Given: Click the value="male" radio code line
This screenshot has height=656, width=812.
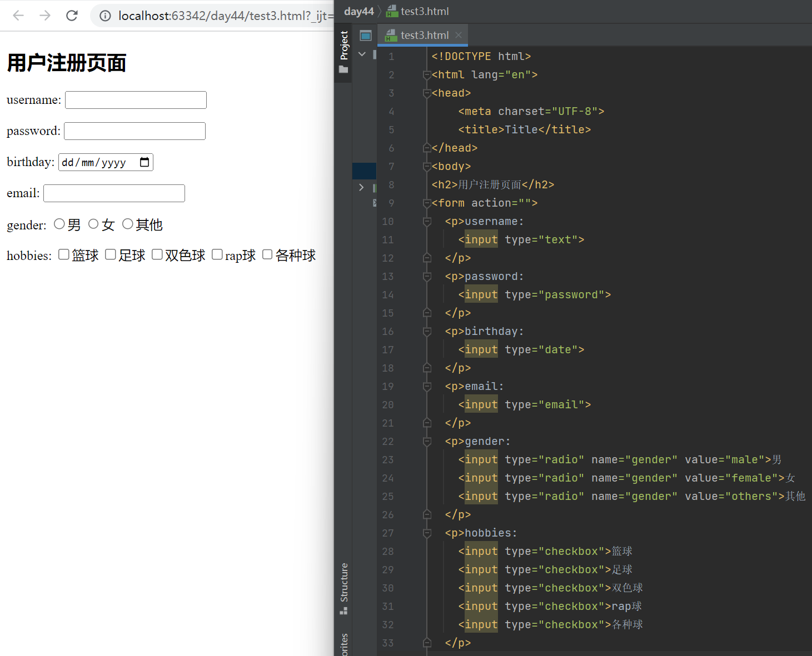Looking at the screenshot, I should click(620, 460).
